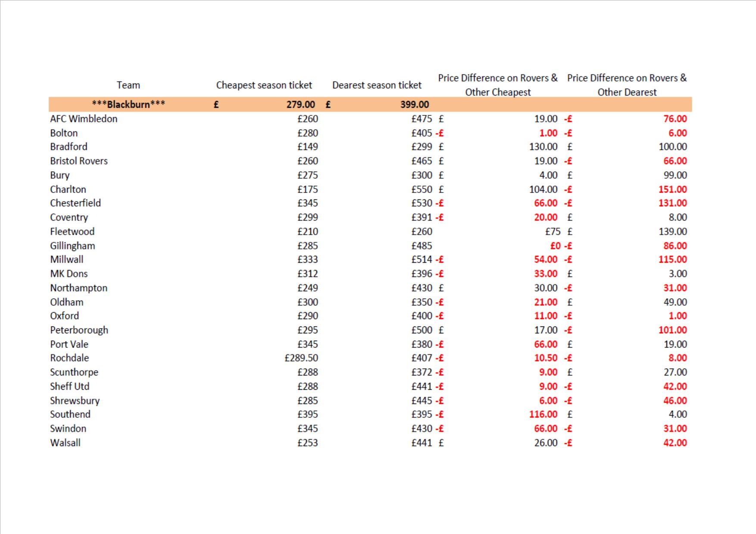The height and width of the screenshot is (534, 756).
Task: Click Peterborough's £500 dearest ticket cell
Action: tap(421, 330)
